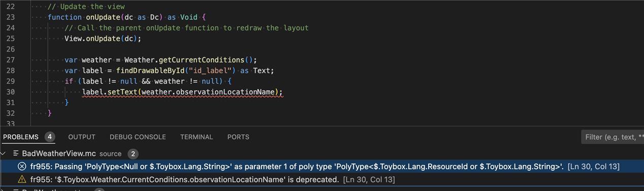
Task: Click the BadWeatherView.mc file icon
Action: pos(16,153)
